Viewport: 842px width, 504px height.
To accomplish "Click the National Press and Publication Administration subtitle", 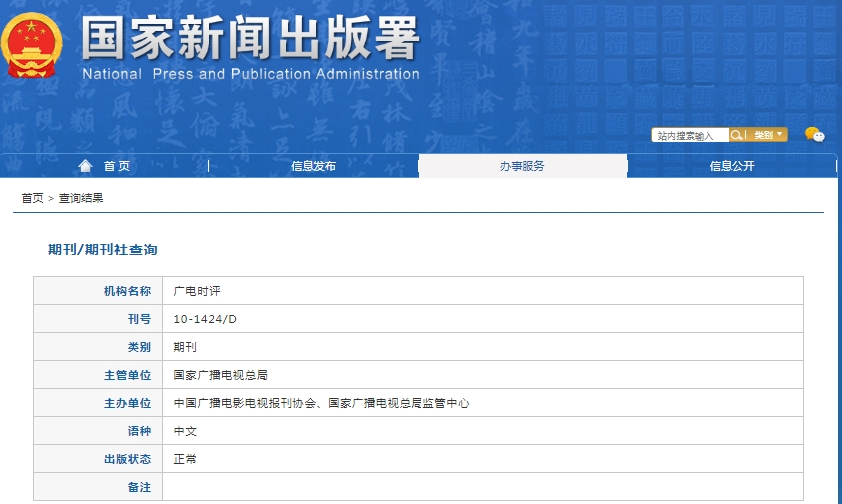I will [250, 74].
